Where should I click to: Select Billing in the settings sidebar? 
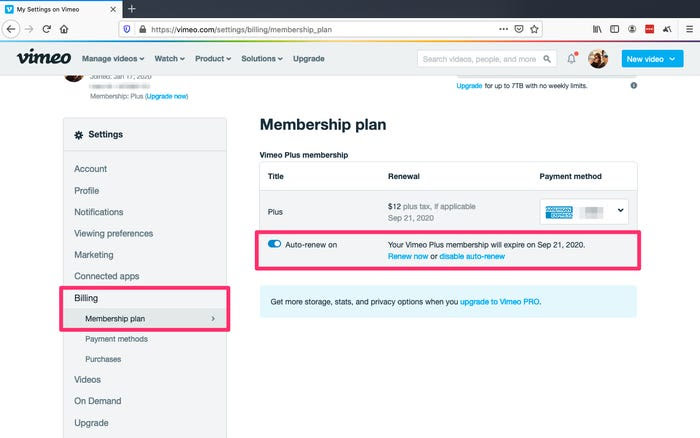tap(86, 298)
